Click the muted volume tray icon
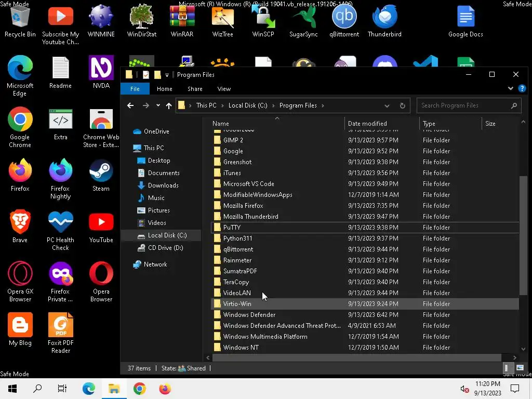The height and width of the screenshot is (399, 532). 464,389
